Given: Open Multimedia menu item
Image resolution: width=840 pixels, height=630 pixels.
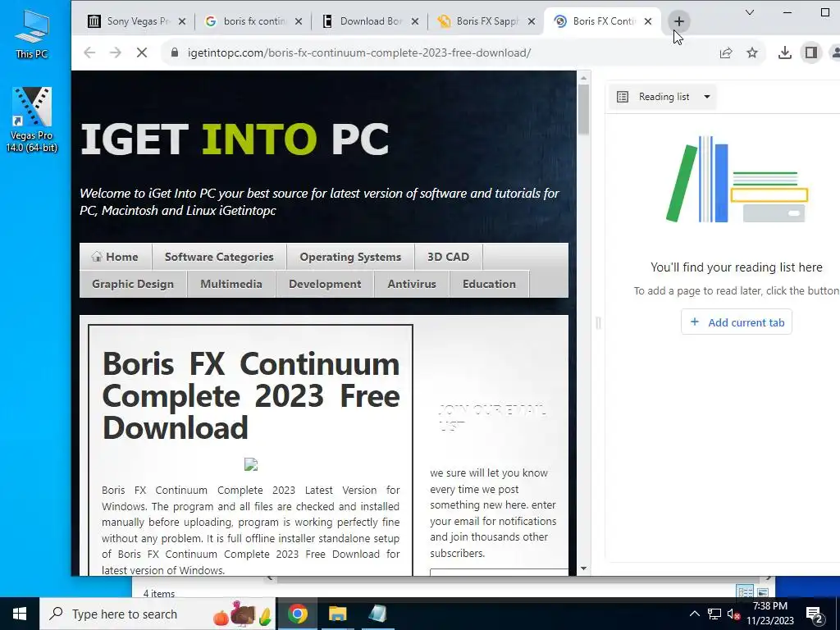Looking at the screenshot, I should coord(231,284).
